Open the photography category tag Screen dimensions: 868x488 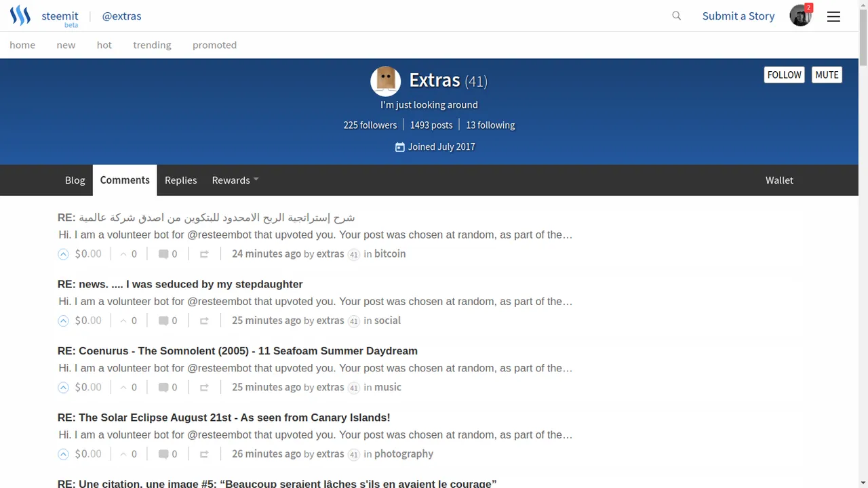(403, 454)
